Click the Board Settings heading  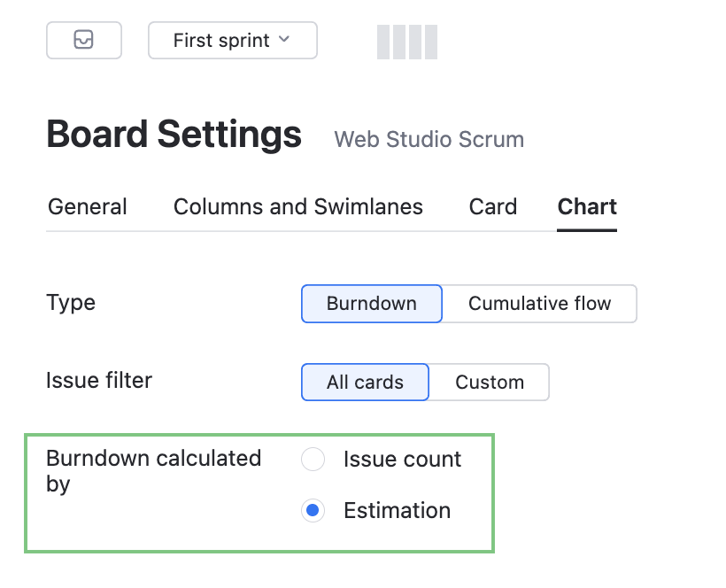tap(174, 135)
